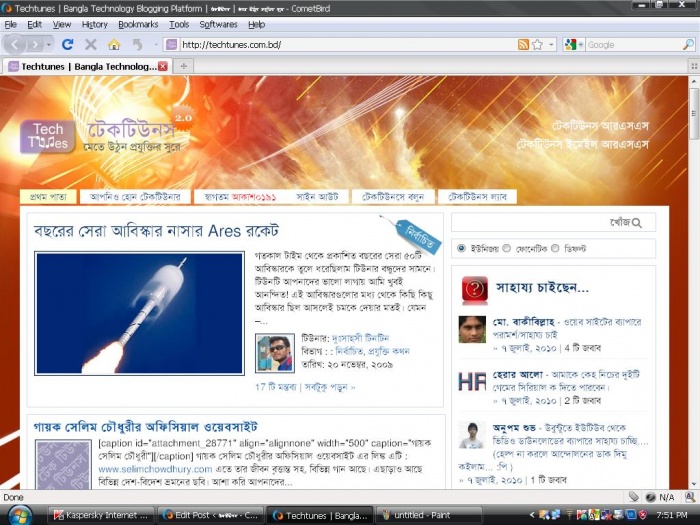
Task: Open the View menu
Action: tap(62, 25)
